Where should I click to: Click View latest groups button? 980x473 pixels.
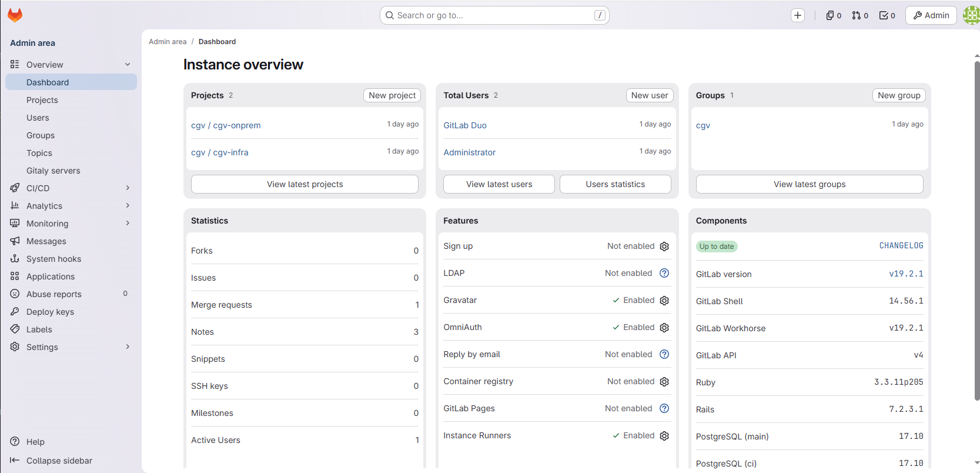(810, 184)
